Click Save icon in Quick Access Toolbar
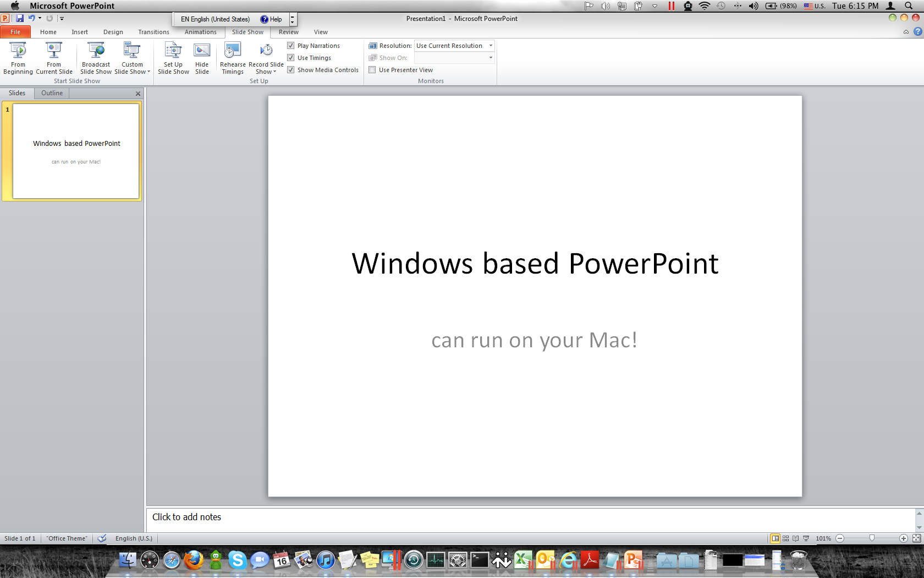Screen dimensions: 924x578 (20, 18)
